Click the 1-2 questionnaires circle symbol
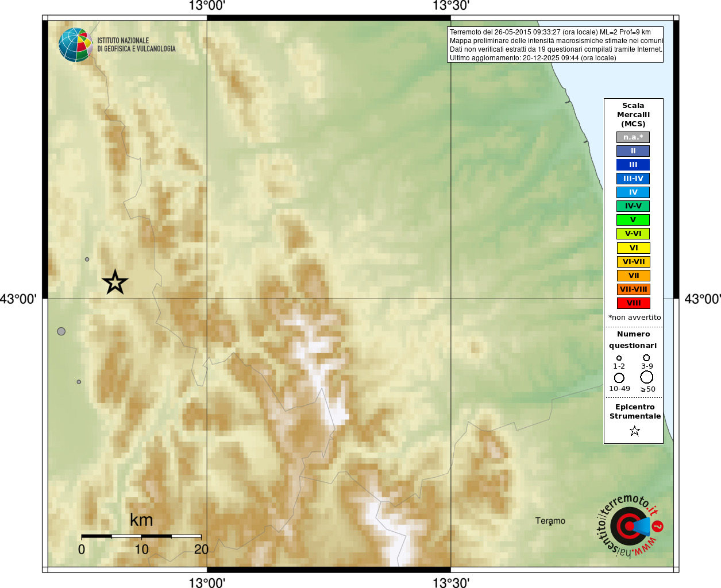Screen dimensions: 721x588 pyautogui.click(x=619, y=358)
